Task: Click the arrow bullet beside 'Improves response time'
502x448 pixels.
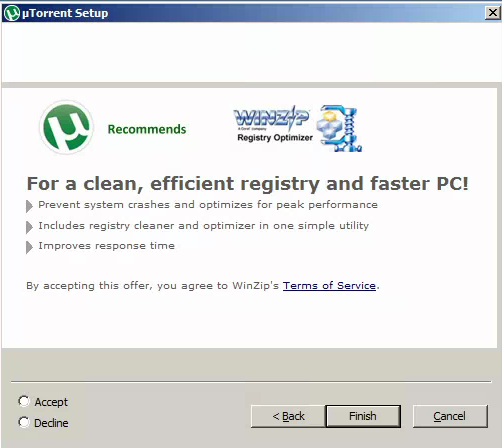Action: point(29,247)
